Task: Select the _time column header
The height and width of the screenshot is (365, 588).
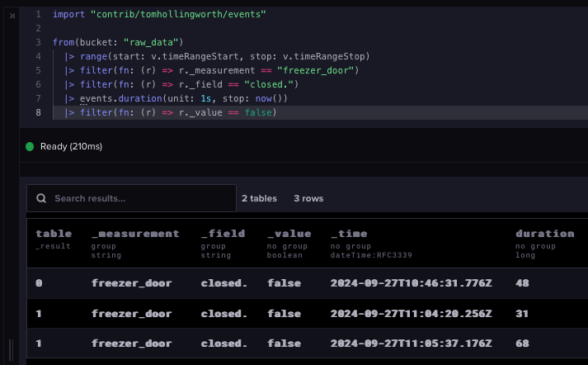Action: coord(349,234)
